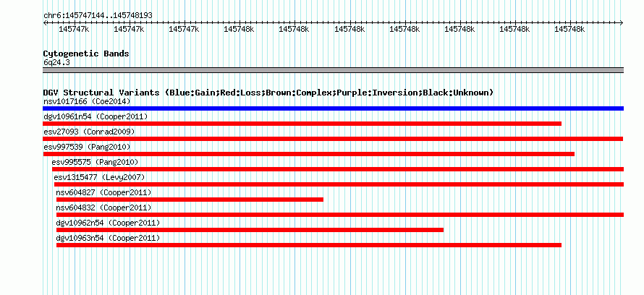Click the red esv997539 variant bar
644x295 pixels.
(x=309, y=154)
